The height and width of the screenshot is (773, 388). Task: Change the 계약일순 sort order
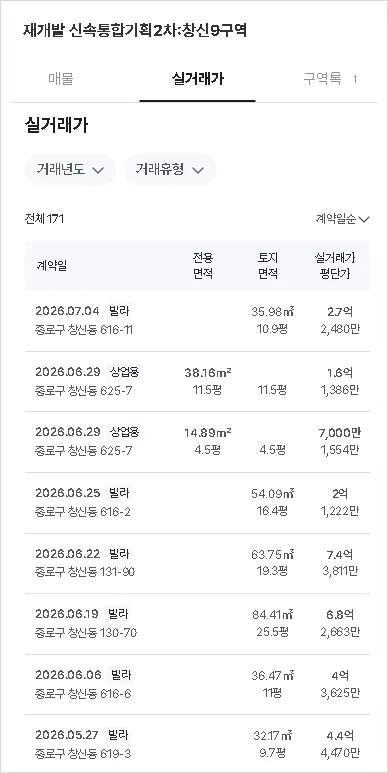pos(342,219)
